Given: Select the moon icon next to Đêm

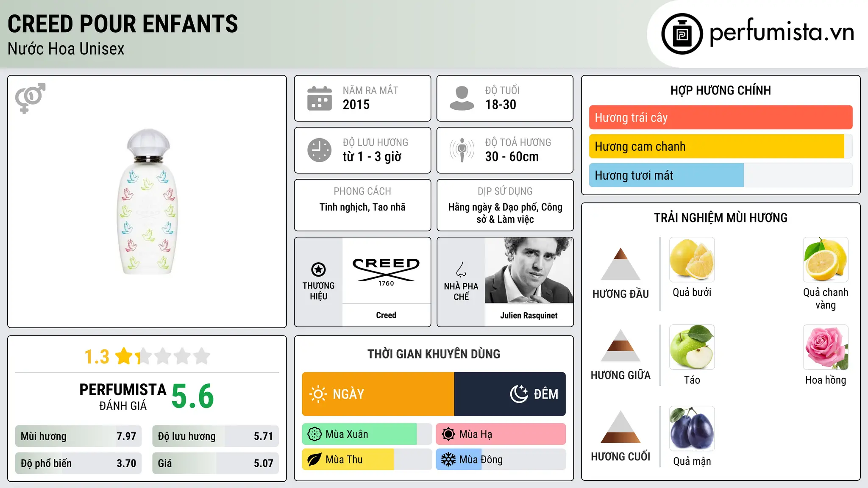Looking at the screenshot, I should click(519, 394).
